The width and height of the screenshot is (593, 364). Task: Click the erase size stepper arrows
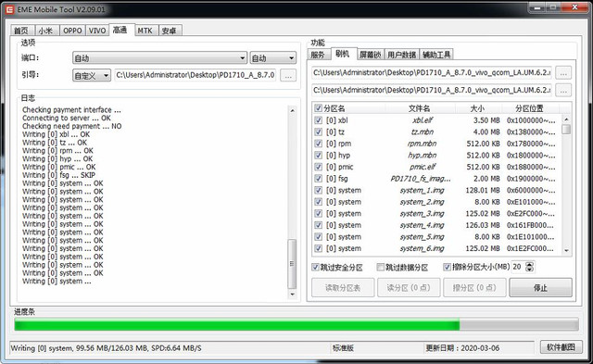[530, 267]
